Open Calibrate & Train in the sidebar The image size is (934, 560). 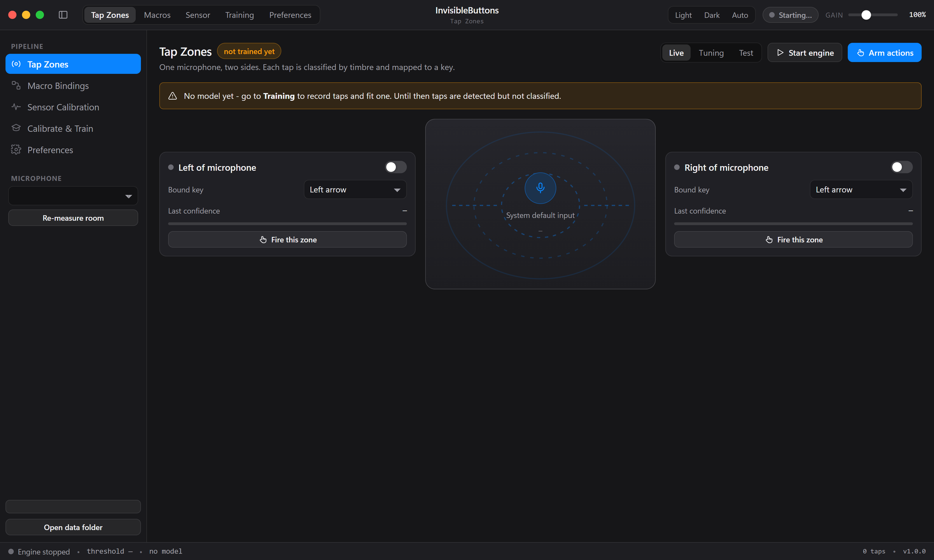tap(73, 128)
